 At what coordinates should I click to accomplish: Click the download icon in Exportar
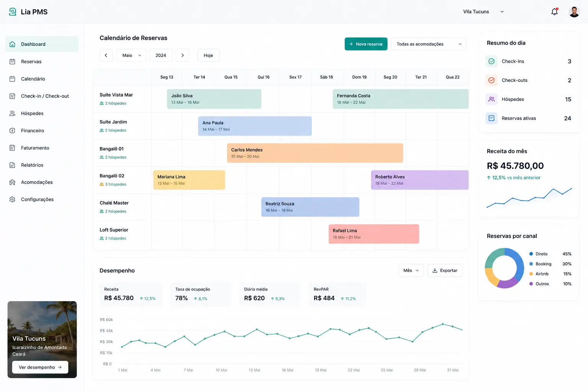(435, 270)
